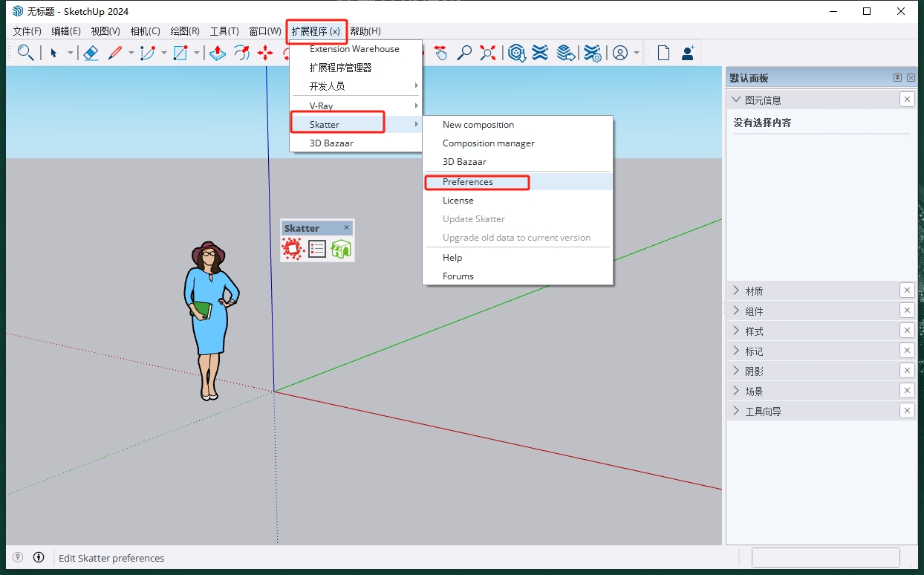Image resolution: width=924 pixels, height=575 pixels.
Task: Expand the 样式 panel
Action: 736,331
